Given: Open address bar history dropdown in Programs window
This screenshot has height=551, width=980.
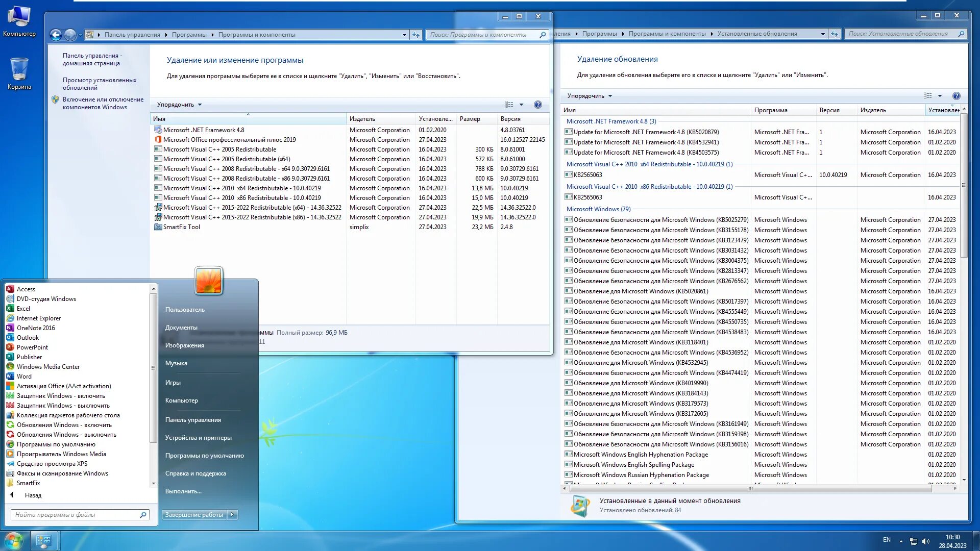Looking at the screenshot, I should click(404, 35).
